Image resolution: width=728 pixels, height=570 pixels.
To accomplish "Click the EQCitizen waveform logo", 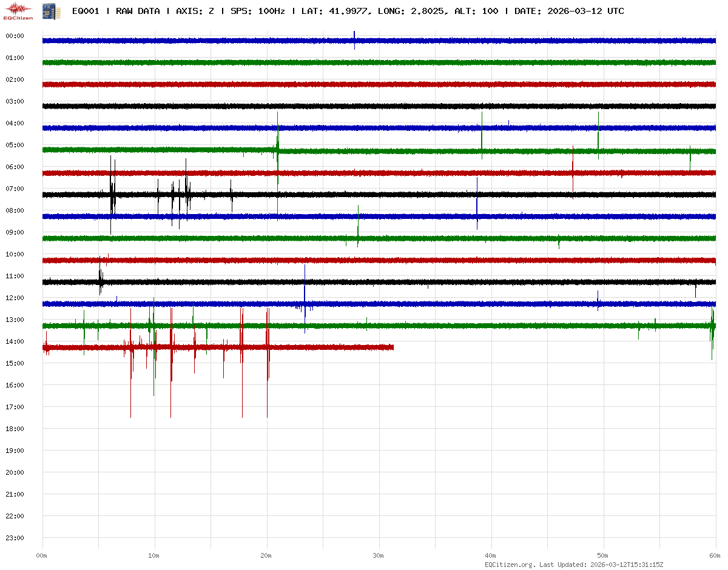I will click(x=19, y=10).
